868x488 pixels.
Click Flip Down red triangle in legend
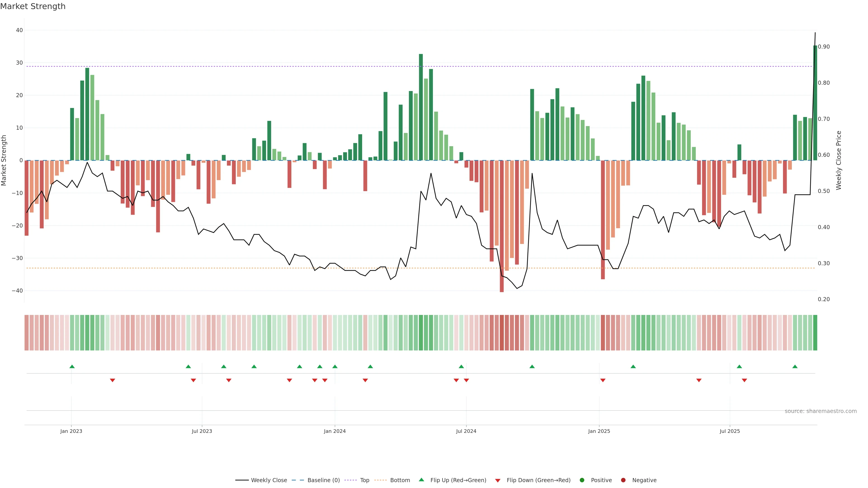pos(498,481)
